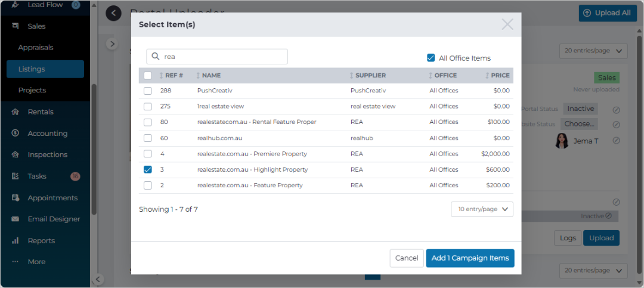Select Listings in the sidebar

pyautogui.click(x=45, y=69)
